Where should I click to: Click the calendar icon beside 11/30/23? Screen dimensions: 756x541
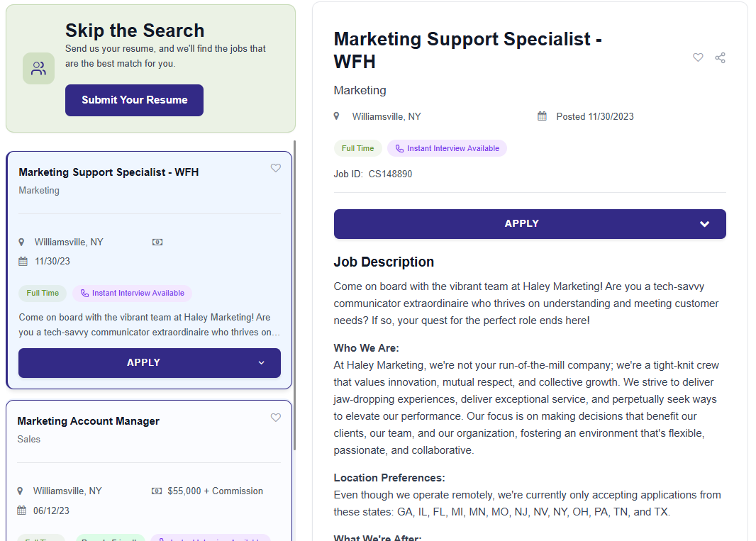[x=23, y=261]
